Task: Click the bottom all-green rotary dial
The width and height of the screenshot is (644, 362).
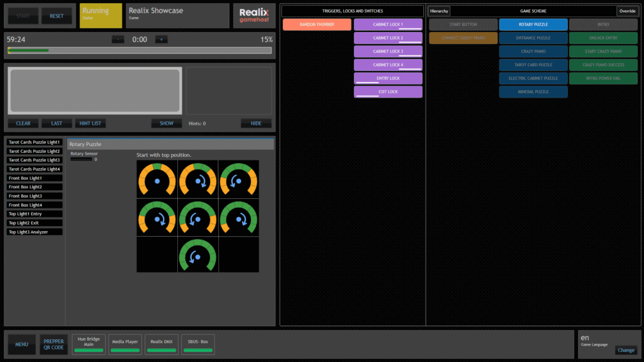Action: tap(198, 255)
